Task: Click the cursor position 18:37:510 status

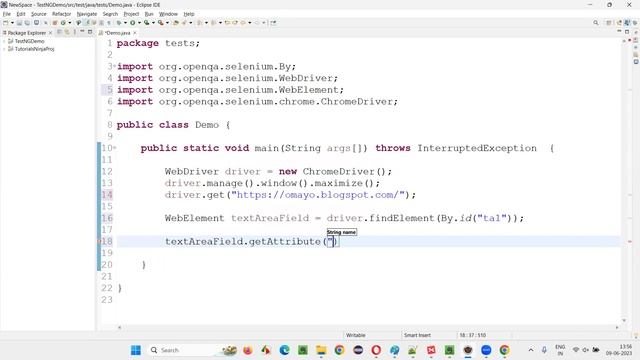Action: [x=472, y=335]
